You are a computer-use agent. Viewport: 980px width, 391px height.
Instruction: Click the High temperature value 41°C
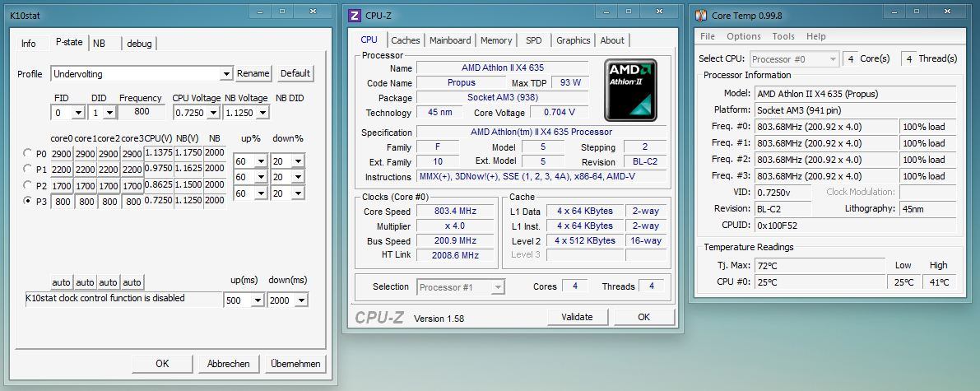click(939, 282)
